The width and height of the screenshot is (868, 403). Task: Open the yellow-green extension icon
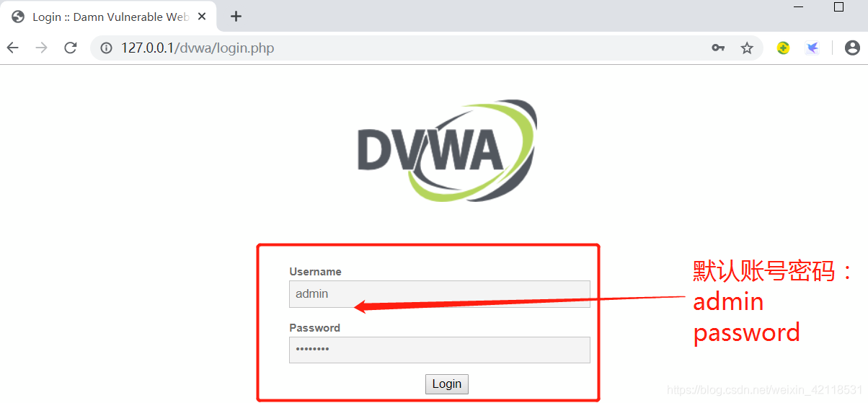[784, 48]
